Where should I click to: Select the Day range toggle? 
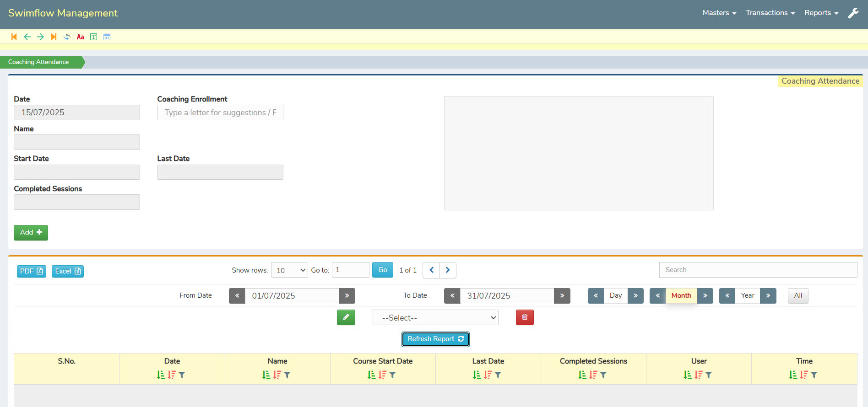615,296
